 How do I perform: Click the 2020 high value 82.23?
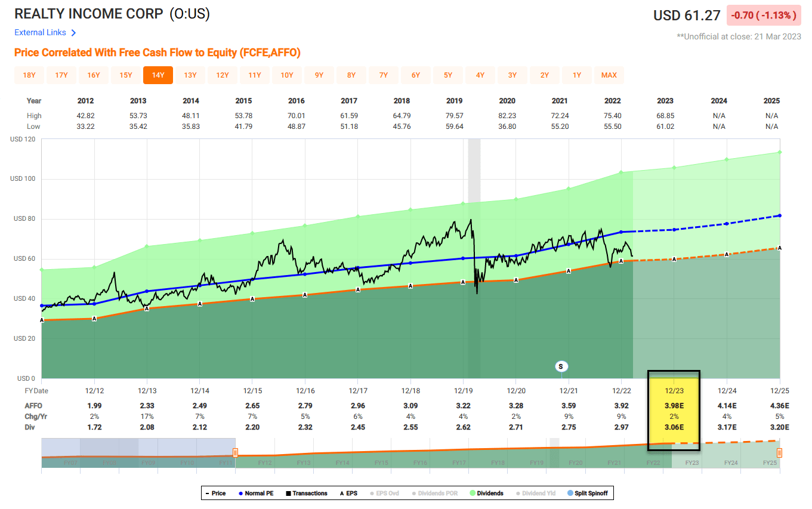507,116
